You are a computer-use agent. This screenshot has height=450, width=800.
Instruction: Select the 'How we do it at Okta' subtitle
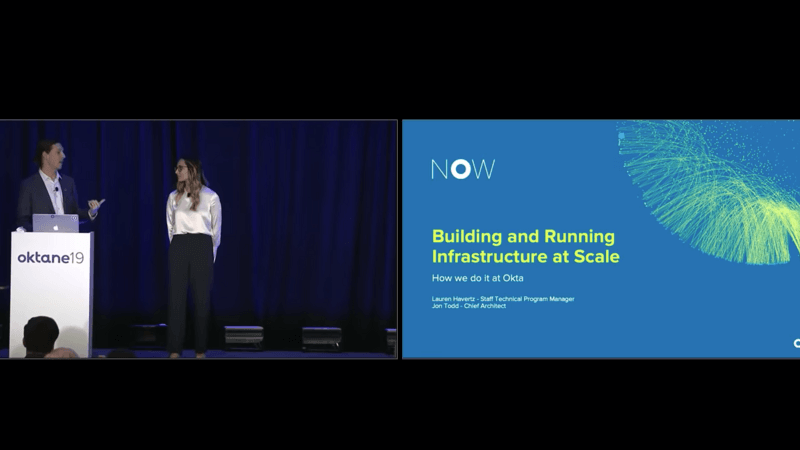(x=477, y=277)
